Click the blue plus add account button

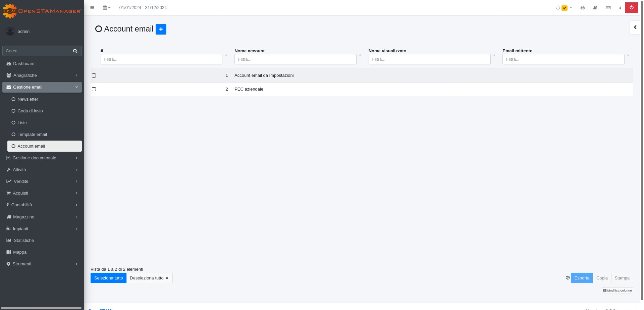161,29
